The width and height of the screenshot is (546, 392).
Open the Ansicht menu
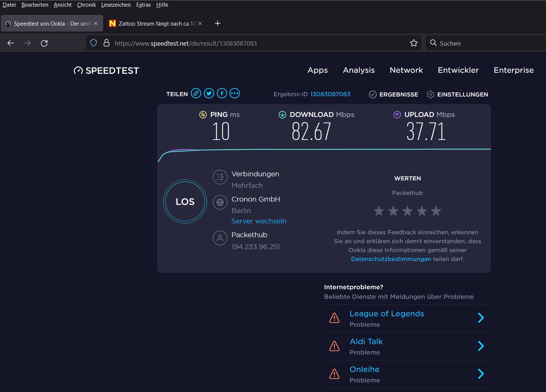pos(63,5)
